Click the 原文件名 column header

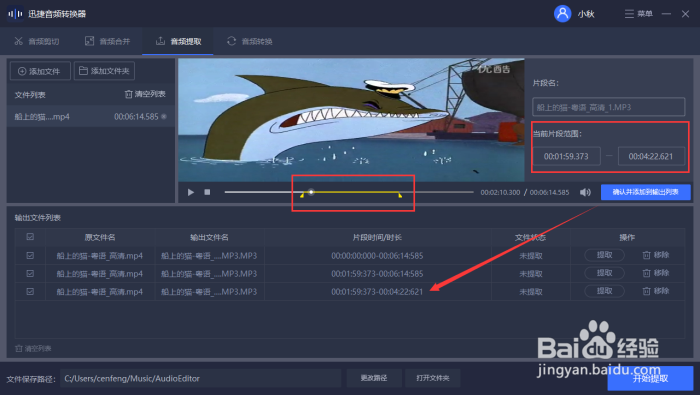(100, 237)
